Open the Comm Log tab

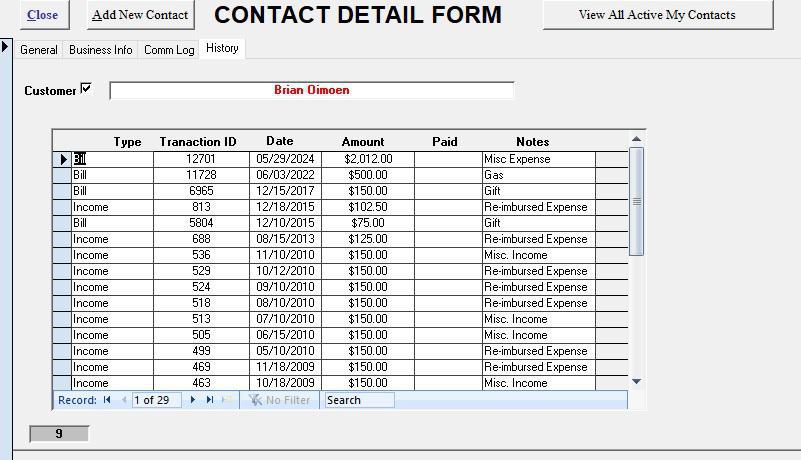coord(169,50)
